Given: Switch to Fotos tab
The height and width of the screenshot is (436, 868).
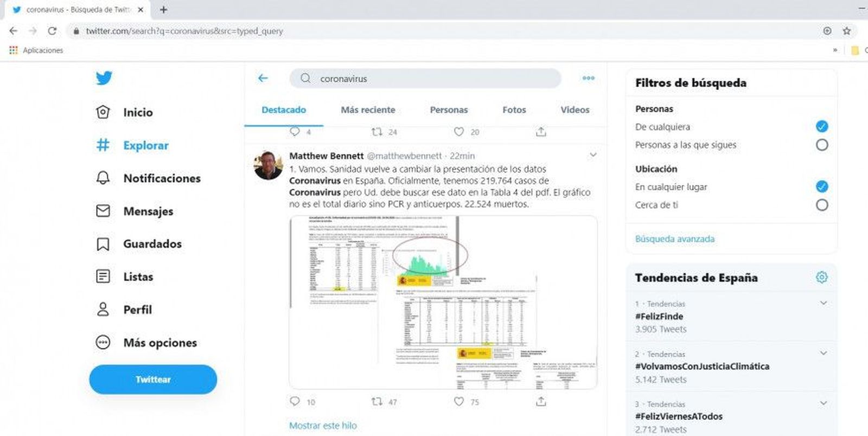Looking at the screenshot, I should (514, 110).
